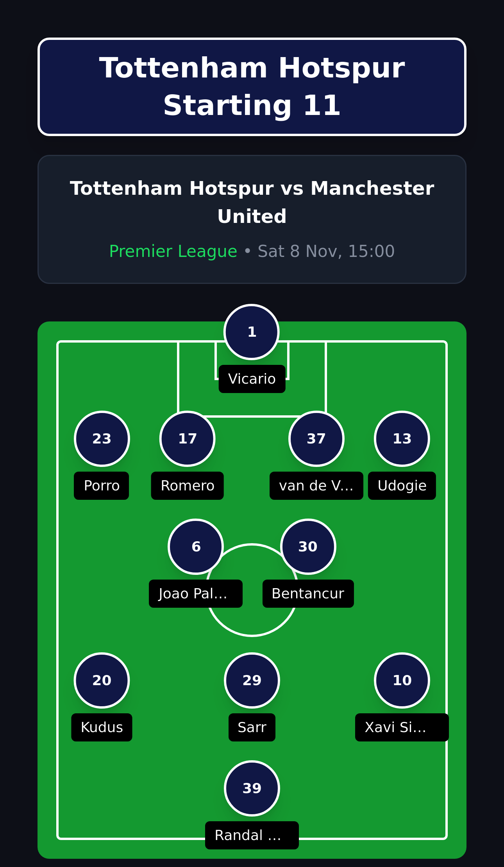Tap the number 29 player circle
The width and height of the screenshot is (504, 867).
[252, 680]
